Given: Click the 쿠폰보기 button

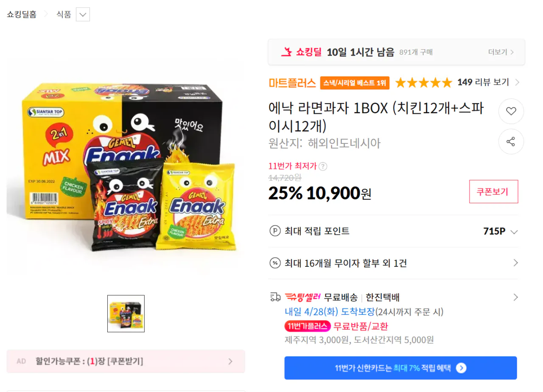Looking at the screenshot, I should coord(493,192).
